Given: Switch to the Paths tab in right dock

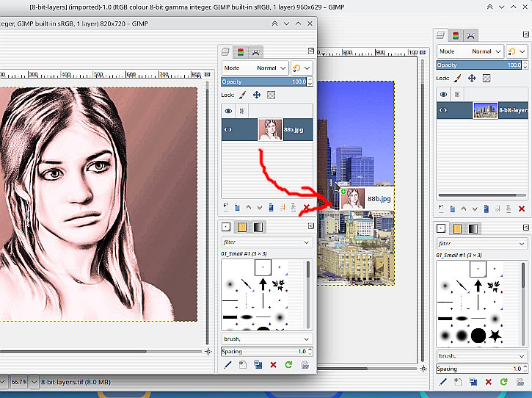Looking at the screenshot, I should (470, 35).
